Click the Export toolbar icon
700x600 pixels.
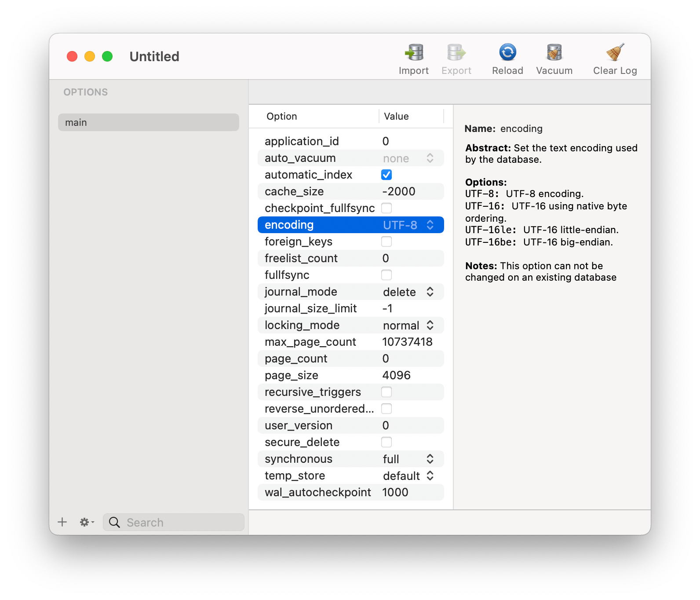(456, 53)
